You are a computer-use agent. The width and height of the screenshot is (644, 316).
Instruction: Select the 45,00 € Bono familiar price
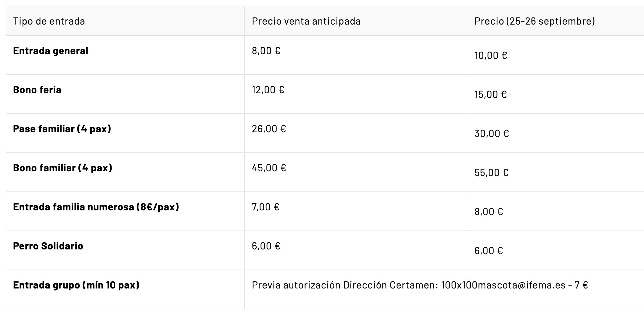tap(269, 168)
